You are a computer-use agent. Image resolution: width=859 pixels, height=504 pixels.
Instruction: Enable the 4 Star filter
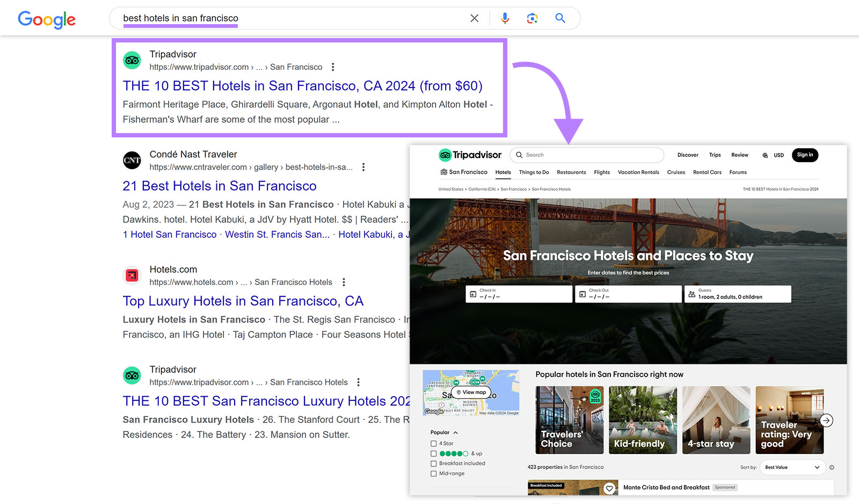click(x=433, y=443)
